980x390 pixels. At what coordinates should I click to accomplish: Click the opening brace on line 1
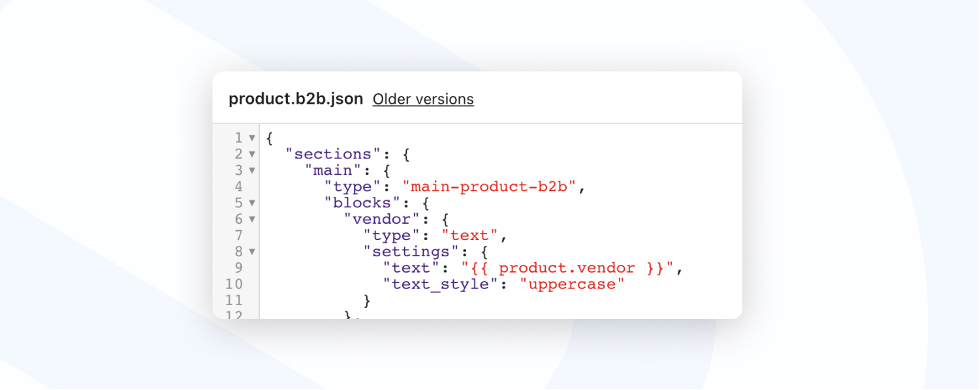[270, 138]
